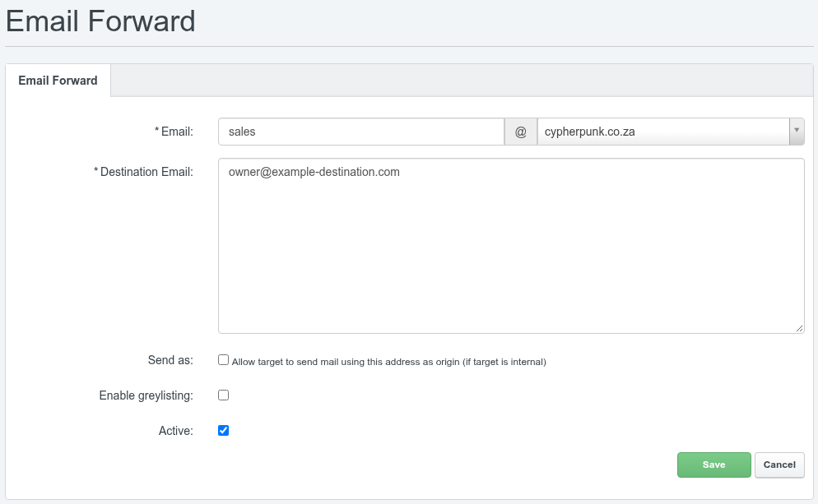Click the domain dropdown arrow
The height and width of the screenshot is (504, 818).
tap(797, 131)
